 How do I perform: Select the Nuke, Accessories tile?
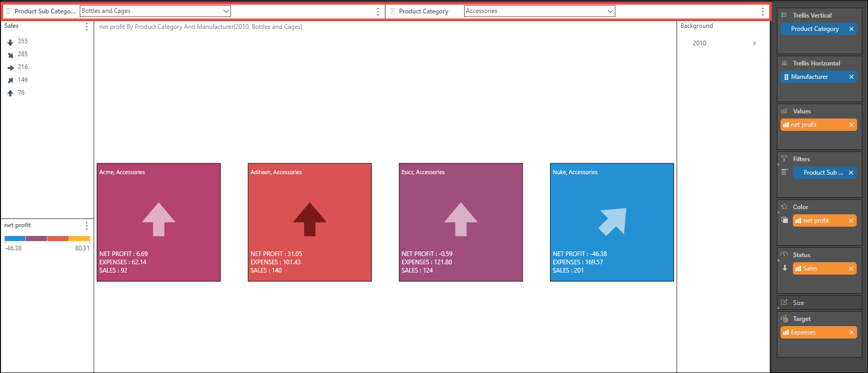(x=612, y=222)
